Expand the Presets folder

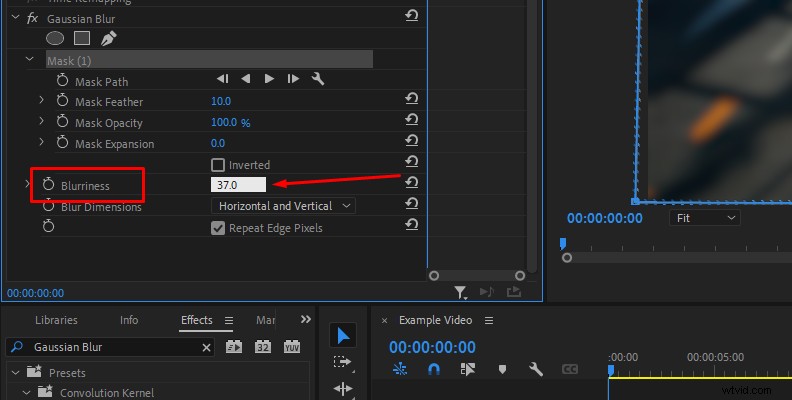(x=16, y=373)
